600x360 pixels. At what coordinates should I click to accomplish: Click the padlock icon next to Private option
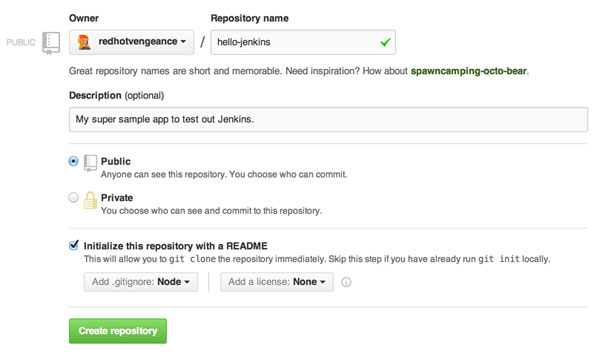(x=90, y=200)
